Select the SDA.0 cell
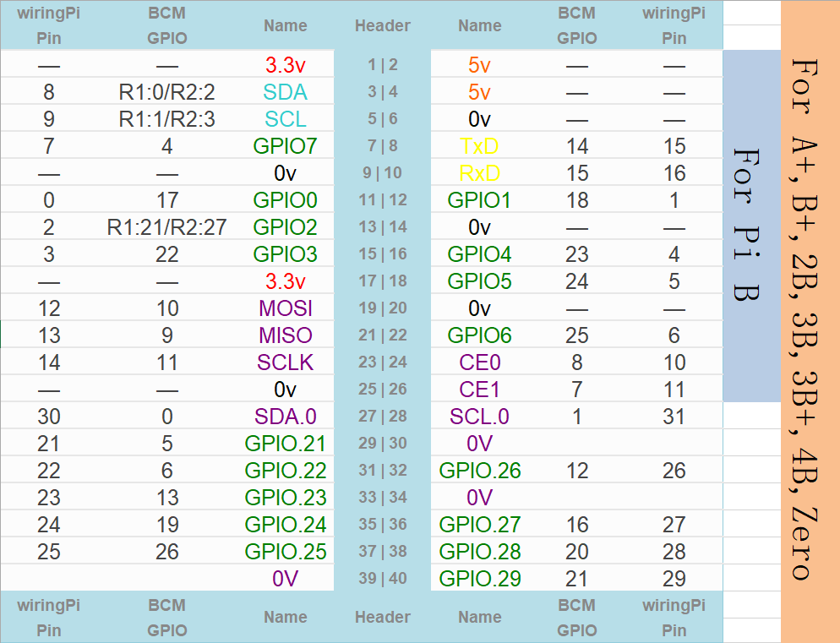This screenshot has height=643, width=840. (x=285, y=417)
